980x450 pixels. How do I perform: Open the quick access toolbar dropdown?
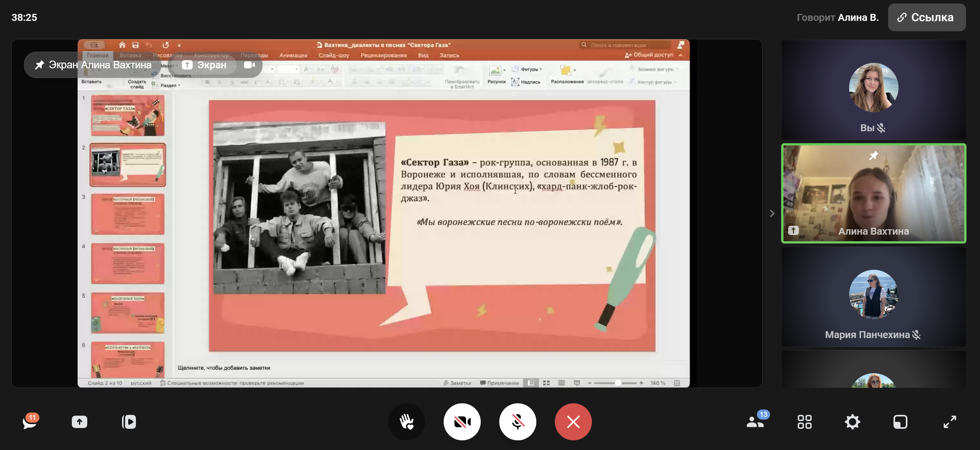pos(179,45)
